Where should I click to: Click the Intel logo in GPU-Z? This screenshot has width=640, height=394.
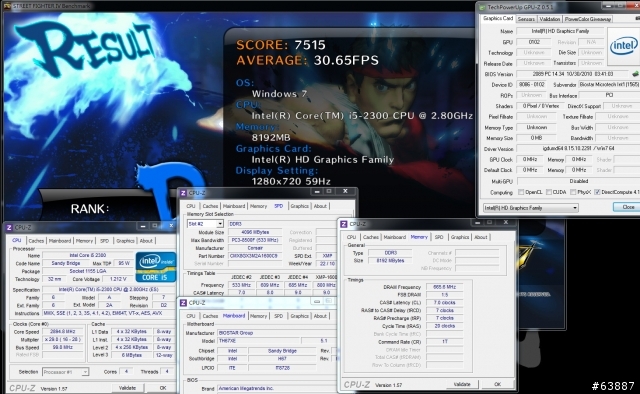tap(623, 46)
